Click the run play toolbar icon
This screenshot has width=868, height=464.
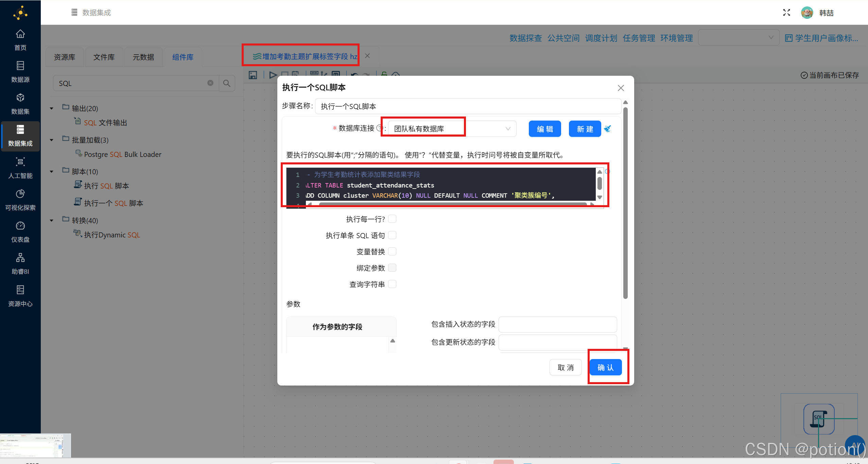click(x=273, y=75)
